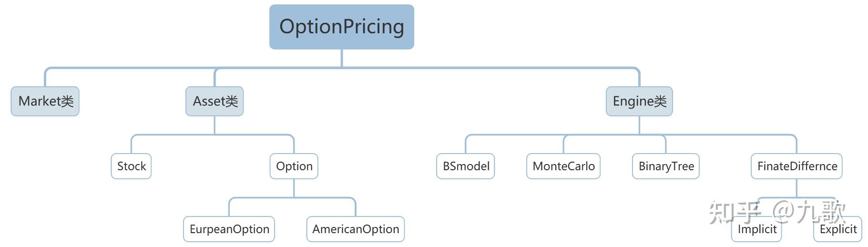868x247 pixels.
Task: Select the OptionPricing root node
Action: pyautogui.click(x=341, y=27)
